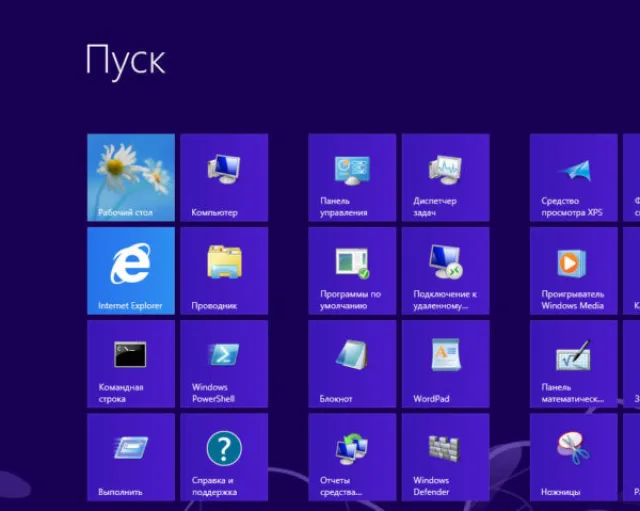The height and width of the screenshot is (511, 640).
Task: Launch Проигрыватель Windows Media tile
Action: [x=573, y=271]
